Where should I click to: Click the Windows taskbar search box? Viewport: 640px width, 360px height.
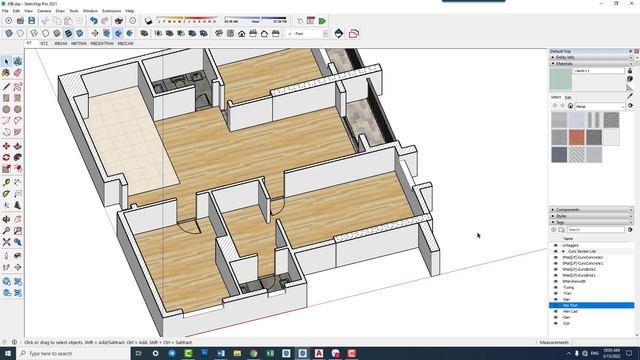[x=74, y=353]
